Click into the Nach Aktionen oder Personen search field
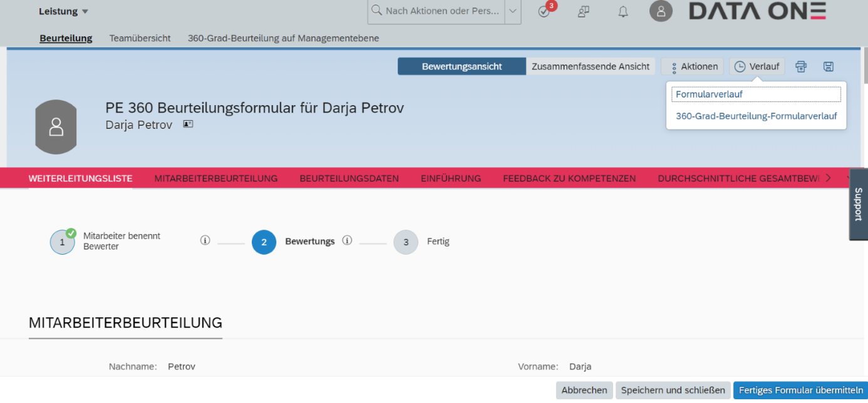 point(442,11)
